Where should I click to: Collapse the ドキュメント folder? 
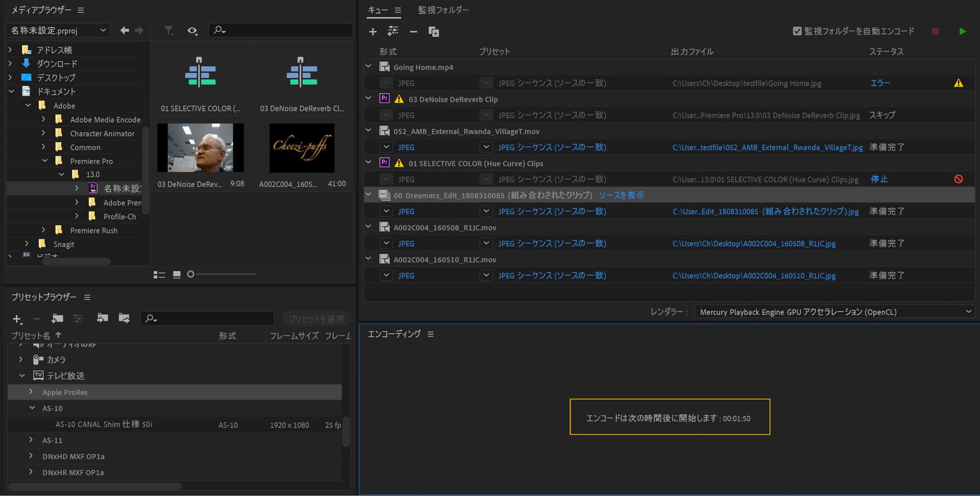pos(11,91)
